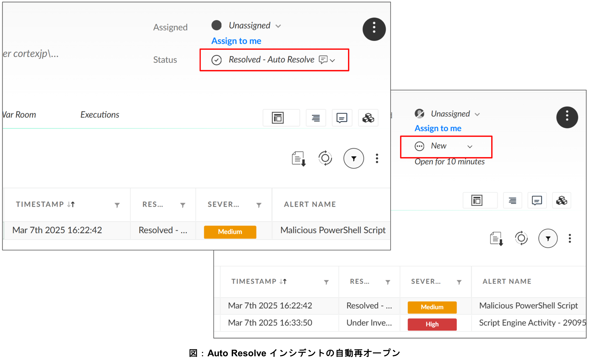Select the layout panel view icon in left window
The height and width of the screenshot is (364, 589).
pyautogui.click(x=281, y=118)
